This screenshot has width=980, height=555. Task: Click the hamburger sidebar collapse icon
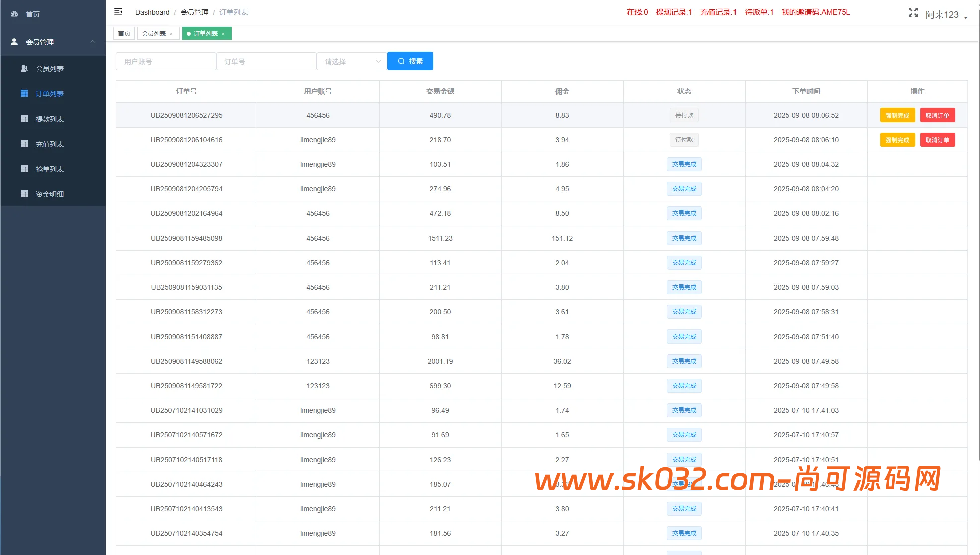118,12
